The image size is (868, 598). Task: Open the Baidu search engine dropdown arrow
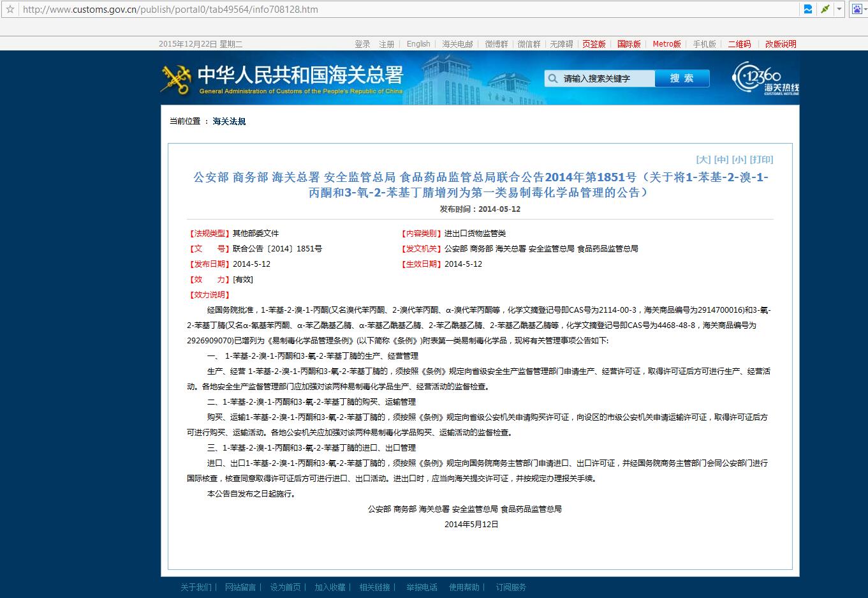point(865,10)
